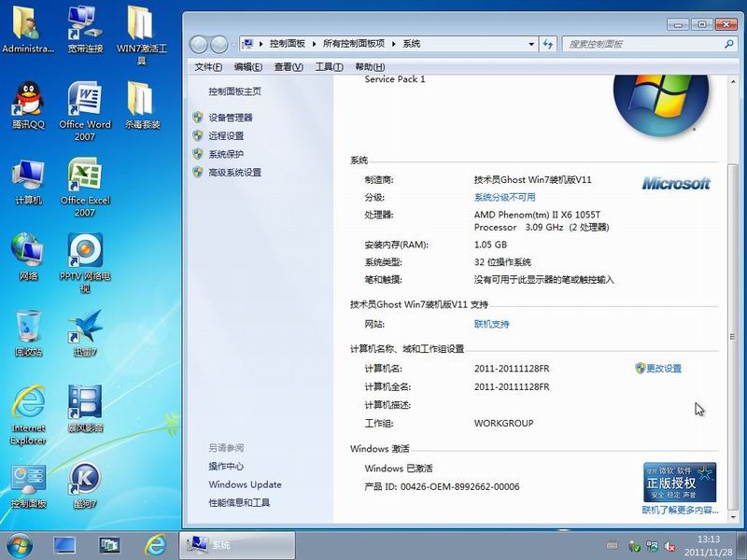The height and width of the screenshot is (560, 747).
Task: Click the show desktop taskbar icon
Action: [64, 546]
